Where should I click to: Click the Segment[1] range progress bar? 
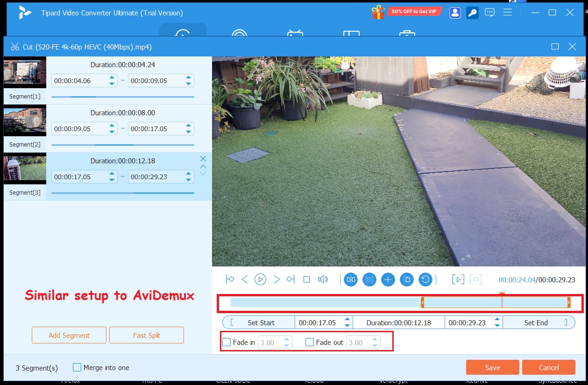(x=123, y=97)
